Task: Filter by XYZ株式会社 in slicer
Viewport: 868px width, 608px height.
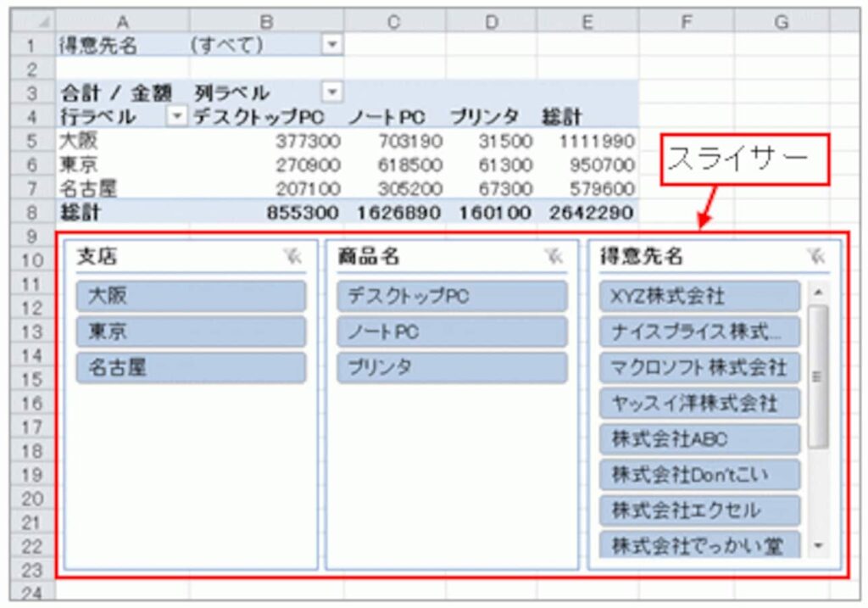Action: click(x=699, y=297)
